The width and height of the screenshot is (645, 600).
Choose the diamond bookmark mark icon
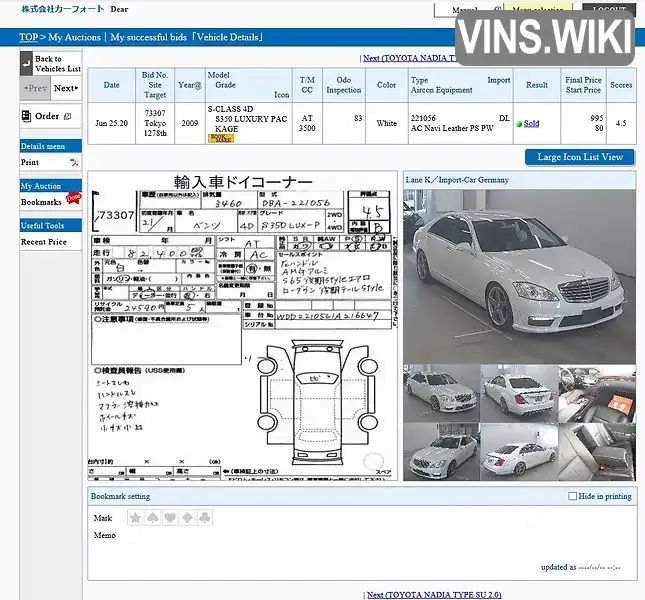pos(187,518)
